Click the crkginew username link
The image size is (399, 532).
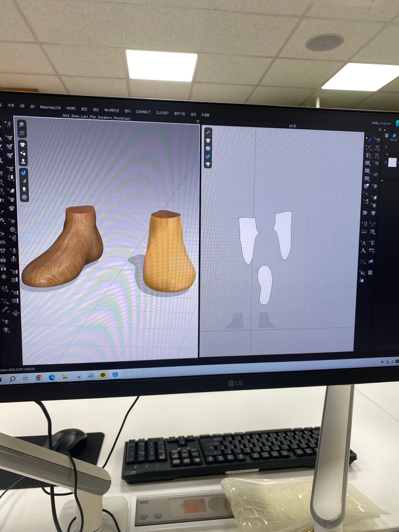coord(385,123)
